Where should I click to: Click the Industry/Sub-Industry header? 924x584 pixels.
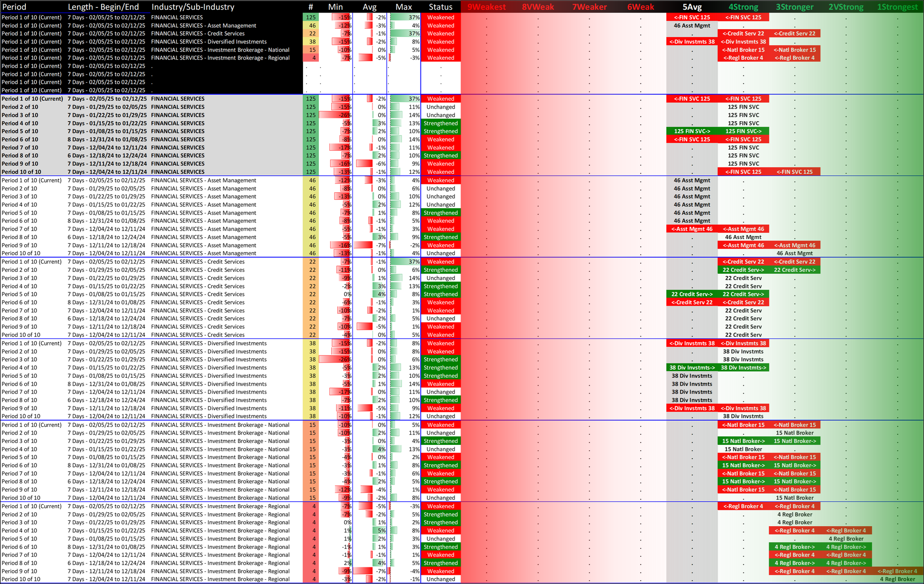coord(193,7)
